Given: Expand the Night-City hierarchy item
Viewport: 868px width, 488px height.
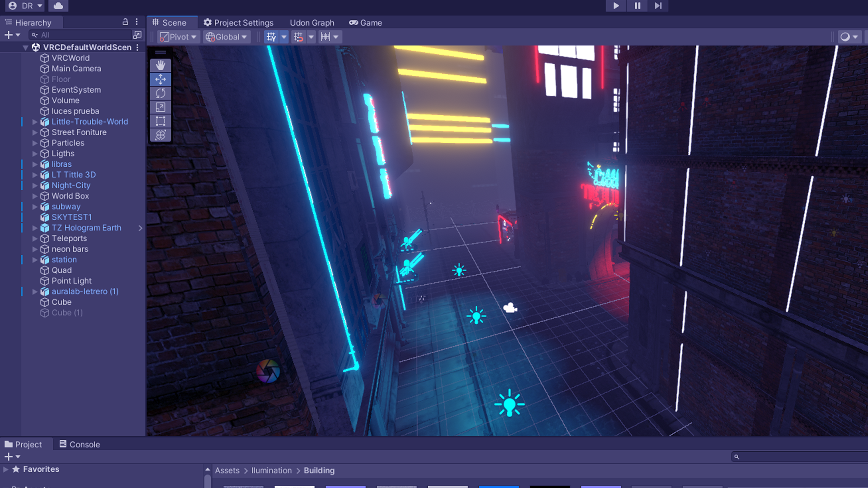Looking at the screenshot, I should point(35,186).
